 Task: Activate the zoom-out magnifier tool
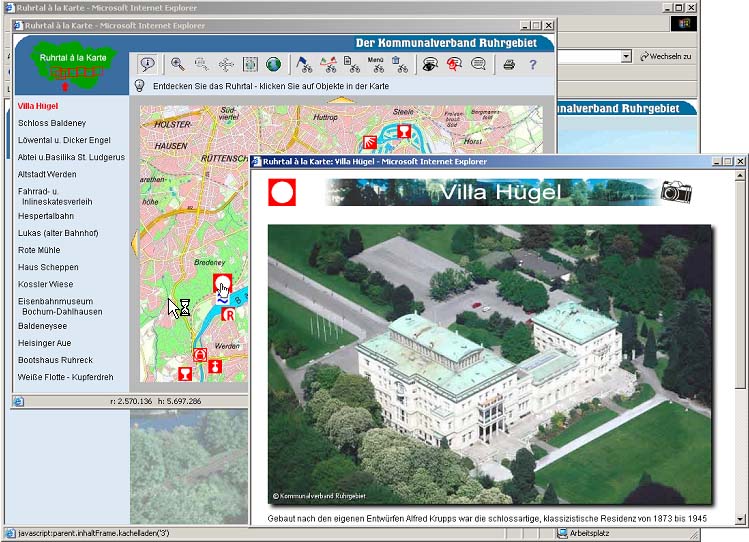click(x=202, y=64)
